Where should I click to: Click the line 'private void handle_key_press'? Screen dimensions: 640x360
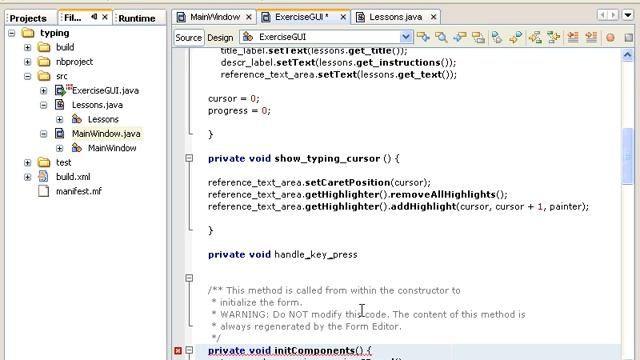coord(282,255)
